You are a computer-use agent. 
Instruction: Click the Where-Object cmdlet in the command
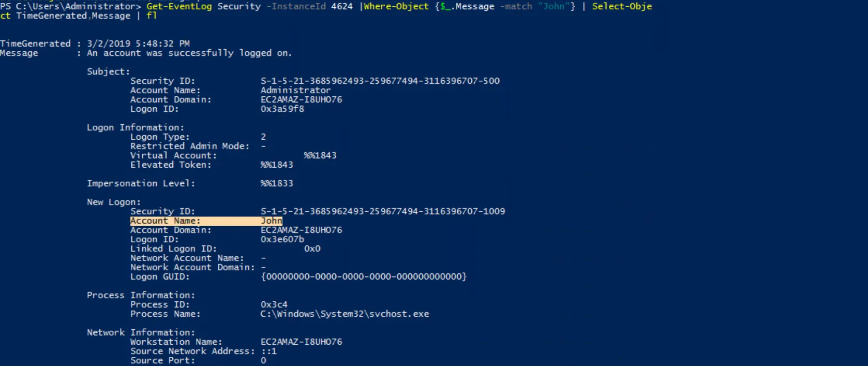[x=396, y=6]
